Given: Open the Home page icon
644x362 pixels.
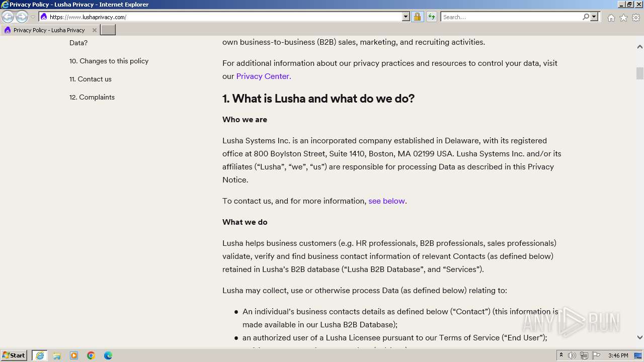Looking at the screenshot, I should (x=611, y=18).
